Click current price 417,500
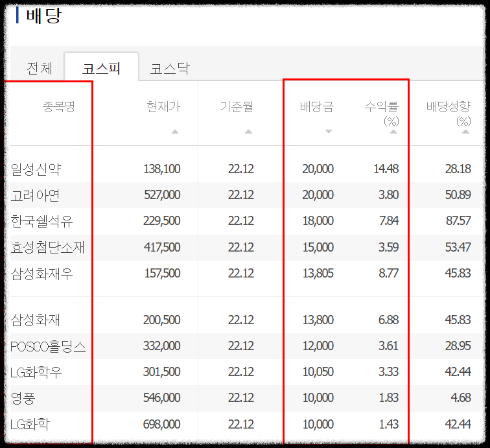490x448 pixels. pos(162,248)
